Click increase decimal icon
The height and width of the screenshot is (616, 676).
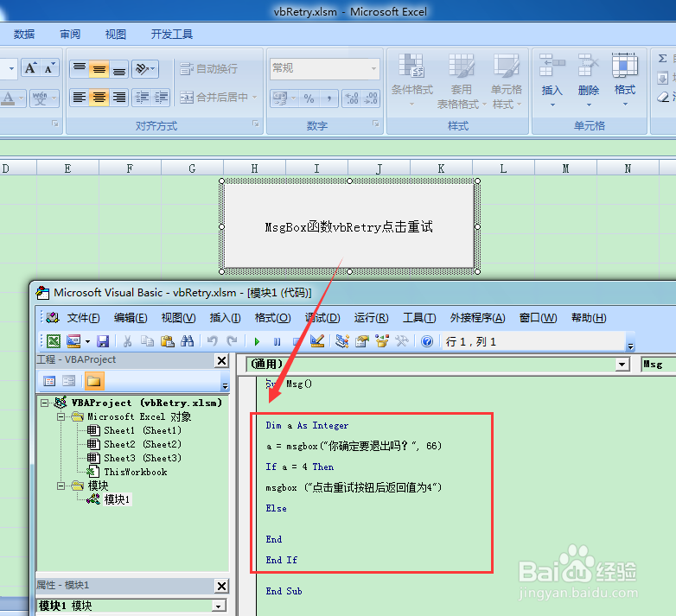point(352,98)
